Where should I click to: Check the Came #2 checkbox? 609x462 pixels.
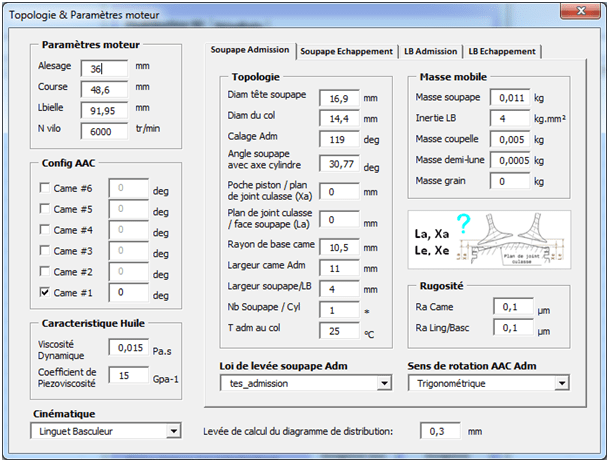click(x=44, y=272)
